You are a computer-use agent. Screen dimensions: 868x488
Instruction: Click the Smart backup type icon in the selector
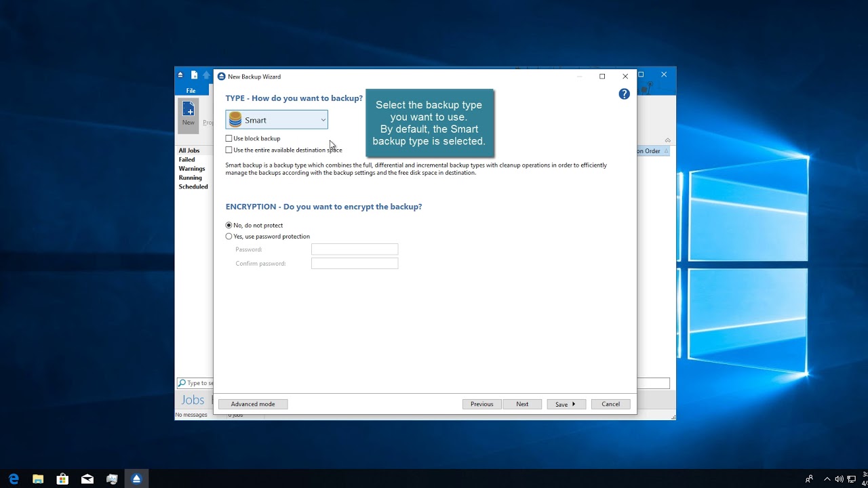pyautogui.click(x=234, y=119)
